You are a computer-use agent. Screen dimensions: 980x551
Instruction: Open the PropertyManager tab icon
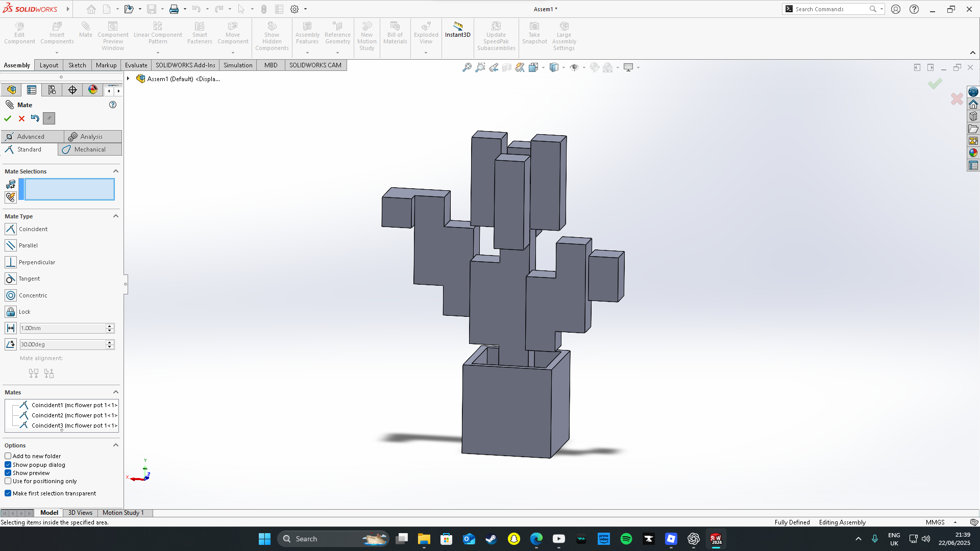click(x=32, y=90)
